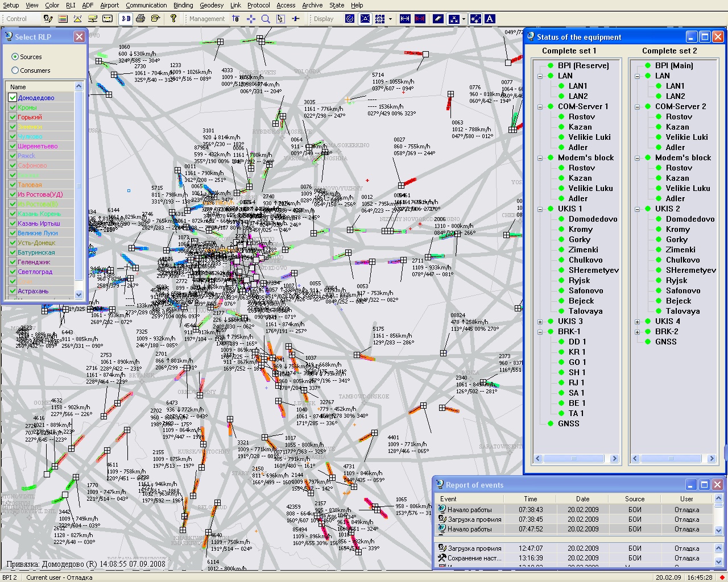
Task: Toggle the Великие Луки checkbox
Action: [13, 233]
